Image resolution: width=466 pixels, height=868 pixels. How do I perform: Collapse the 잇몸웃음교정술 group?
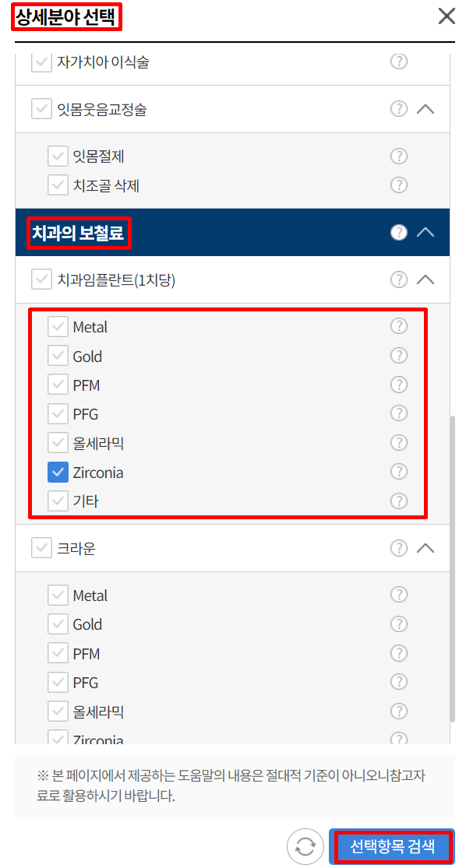(426, 108)
